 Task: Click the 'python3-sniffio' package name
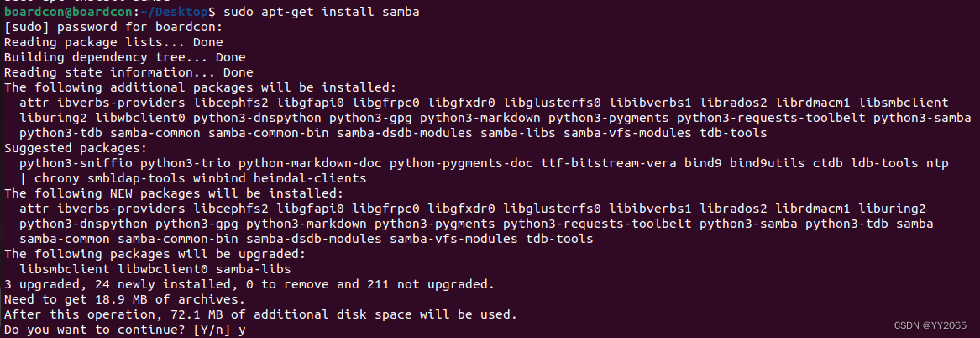pos(76,163)
